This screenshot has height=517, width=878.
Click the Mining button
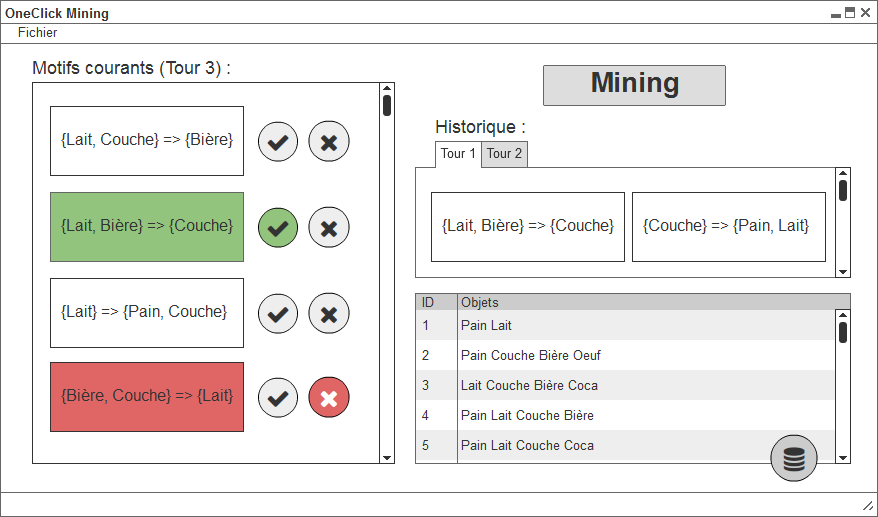(x=634, y=85)
